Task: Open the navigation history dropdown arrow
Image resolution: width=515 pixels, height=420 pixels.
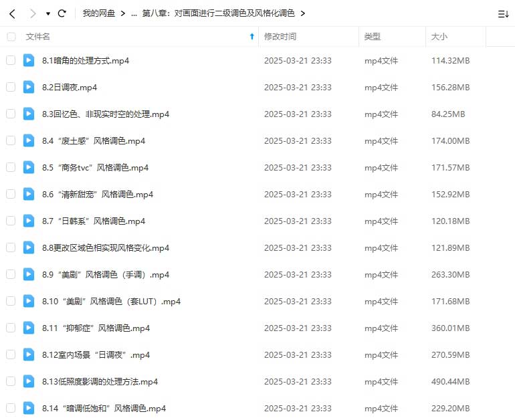Action: point(47,13)
